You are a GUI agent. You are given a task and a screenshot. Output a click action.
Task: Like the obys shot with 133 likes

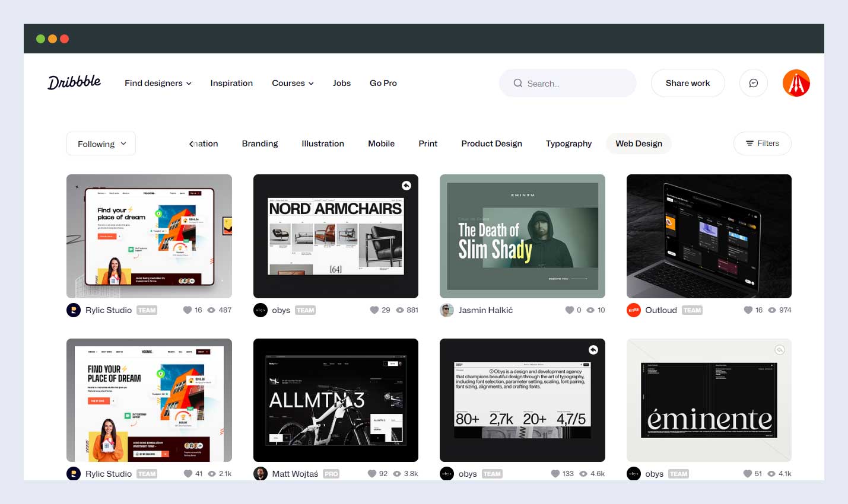pos(555,474)
